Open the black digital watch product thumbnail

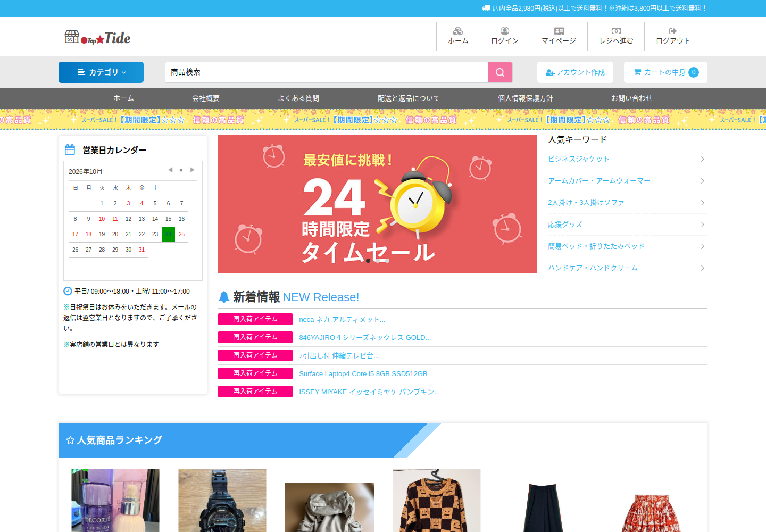(x=222, y=501)
